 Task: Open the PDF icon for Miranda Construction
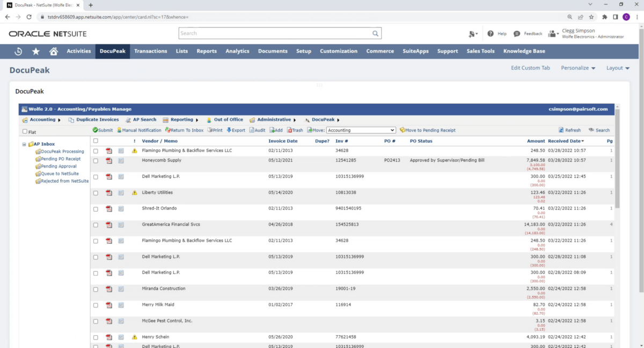(109, 289)
